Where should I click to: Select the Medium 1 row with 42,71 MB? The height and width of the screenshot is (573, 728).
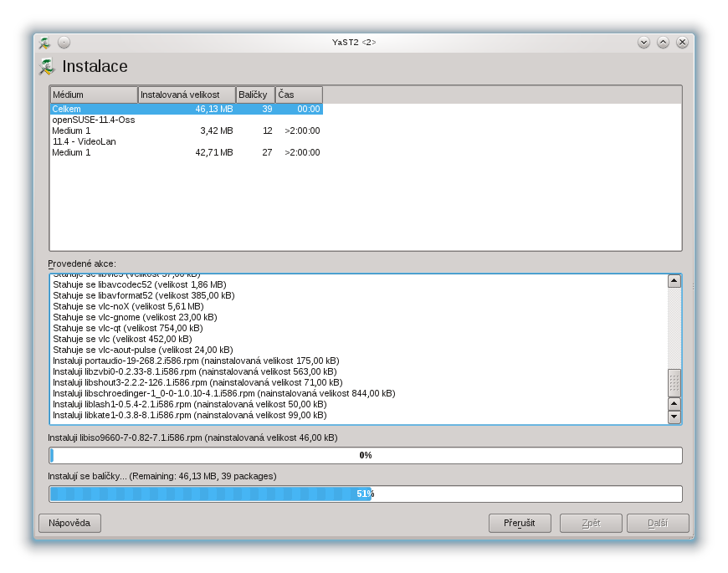click(186, 152)
